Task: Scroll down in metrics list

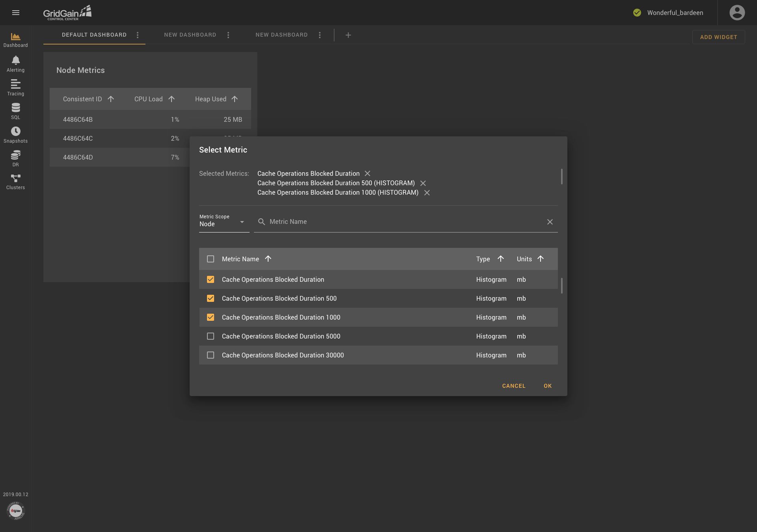Action: click(562, 340)
